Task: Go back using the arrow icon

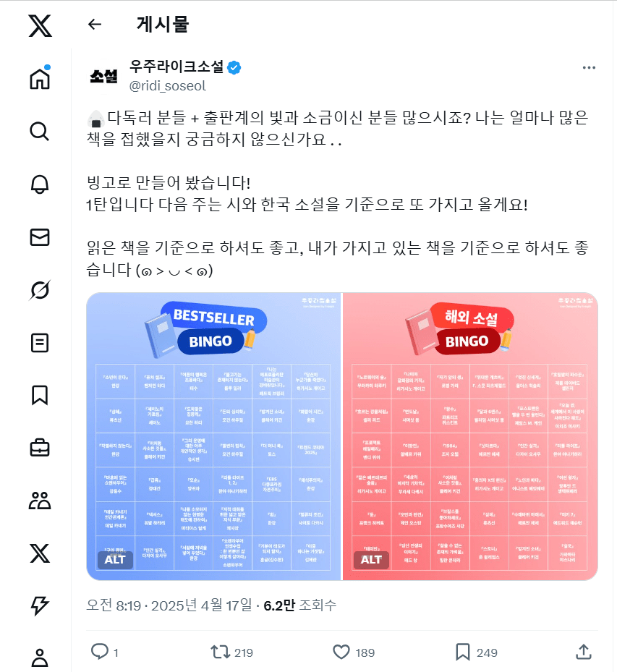Action: [95, 24]
